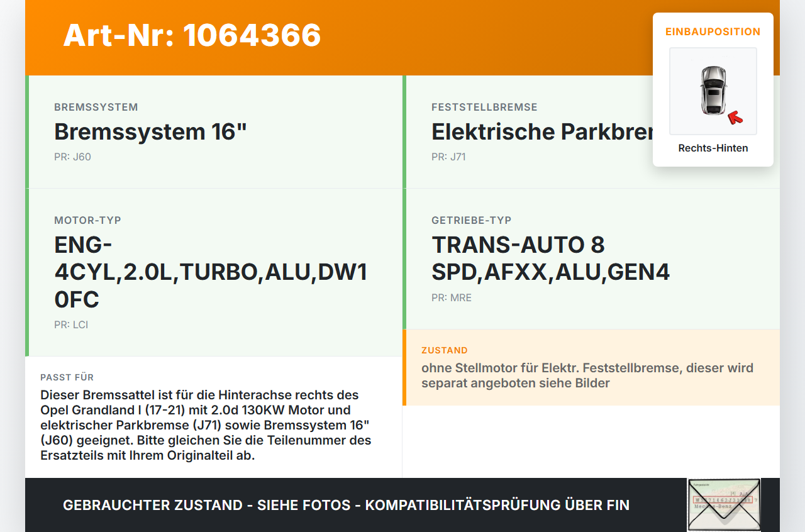Click the Bremssystem category label
This screenshot has width=805, height=532.
tap(96, 108)
